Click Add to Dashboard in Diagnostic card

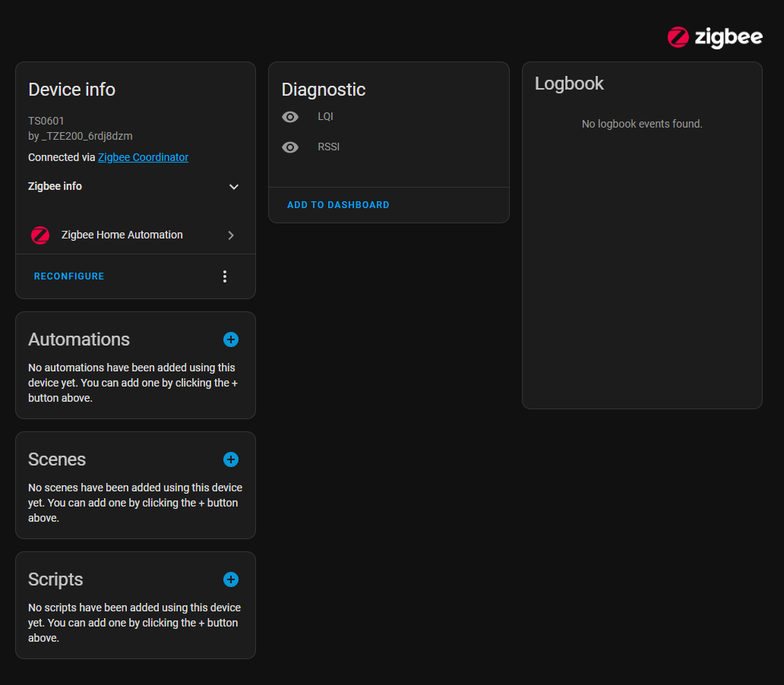tap(338, 205)
